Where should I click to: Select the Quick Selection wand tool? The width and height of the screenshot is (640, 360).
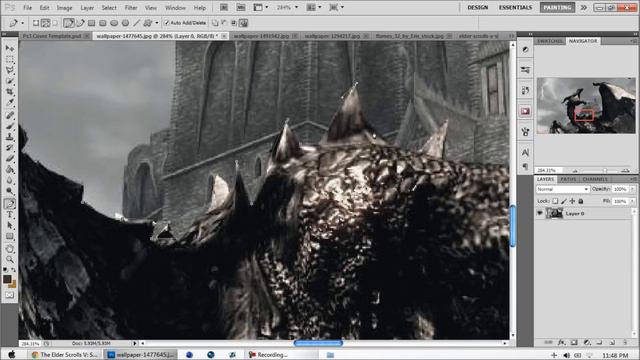(10, 81)
